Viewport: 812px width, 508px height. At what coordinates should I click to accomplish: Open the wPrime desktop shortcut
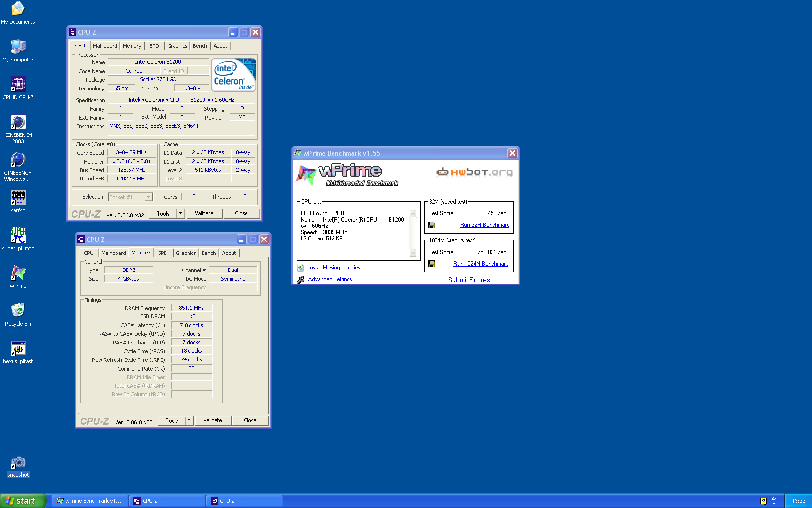click(x=18, y=277)
